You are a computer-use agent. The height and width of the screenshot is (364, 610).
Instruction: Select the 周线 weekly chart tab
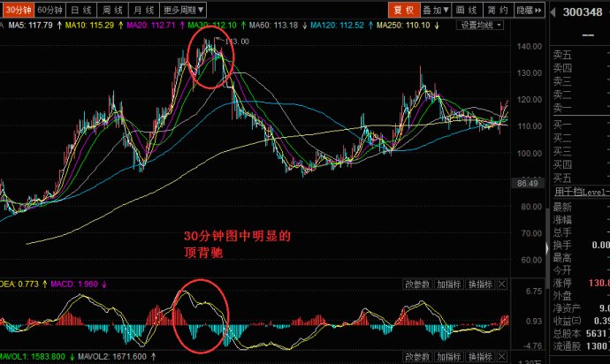(x=112, y=10)
